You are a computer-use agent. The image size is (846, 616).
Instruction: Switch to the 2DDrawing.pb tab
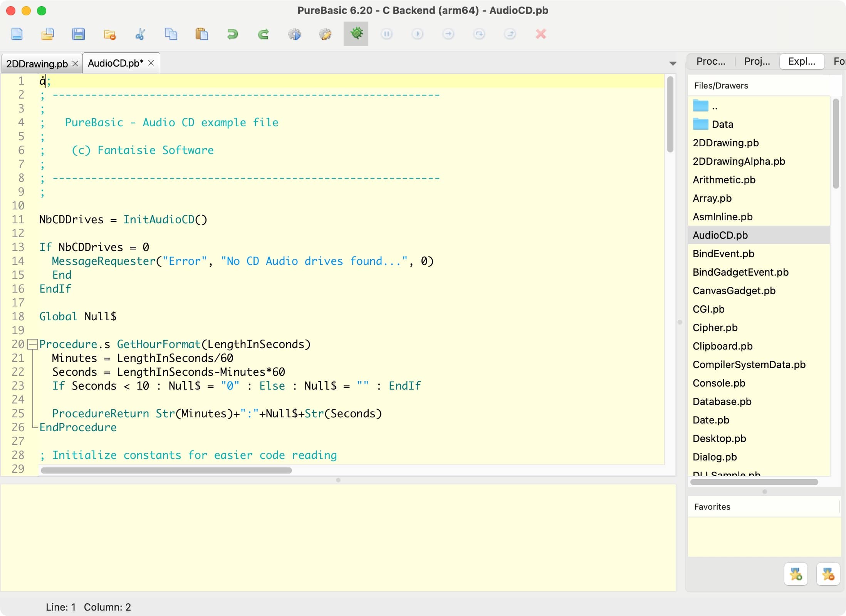coord(37,64)
